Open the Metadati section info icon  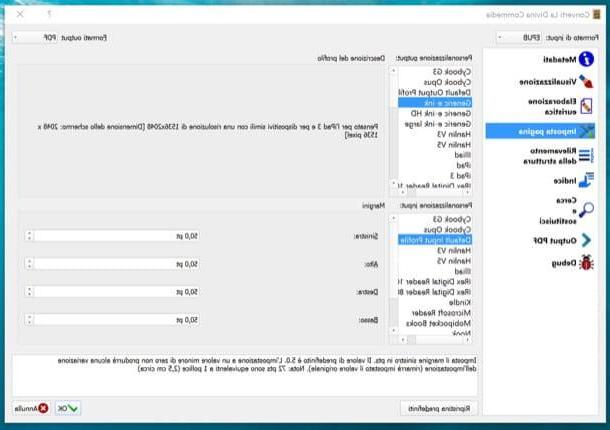tap(586, 59)
